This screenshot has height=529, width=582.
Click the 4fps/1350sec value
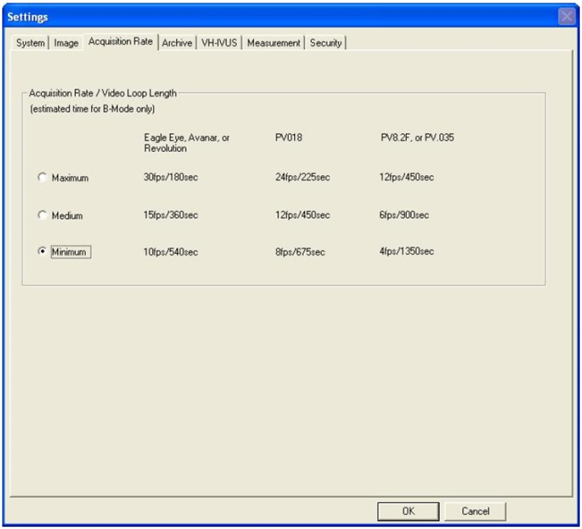pos(406,251)
